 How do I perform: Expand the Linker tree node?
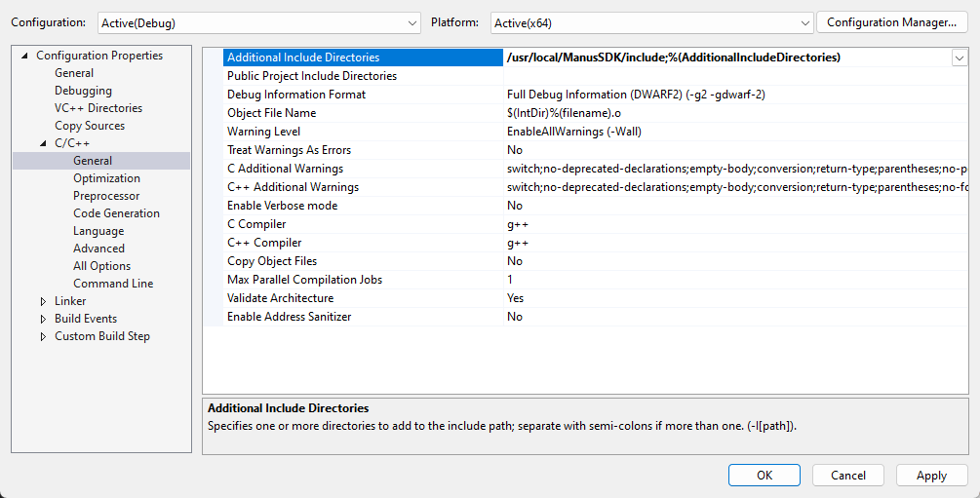[43, 301]
